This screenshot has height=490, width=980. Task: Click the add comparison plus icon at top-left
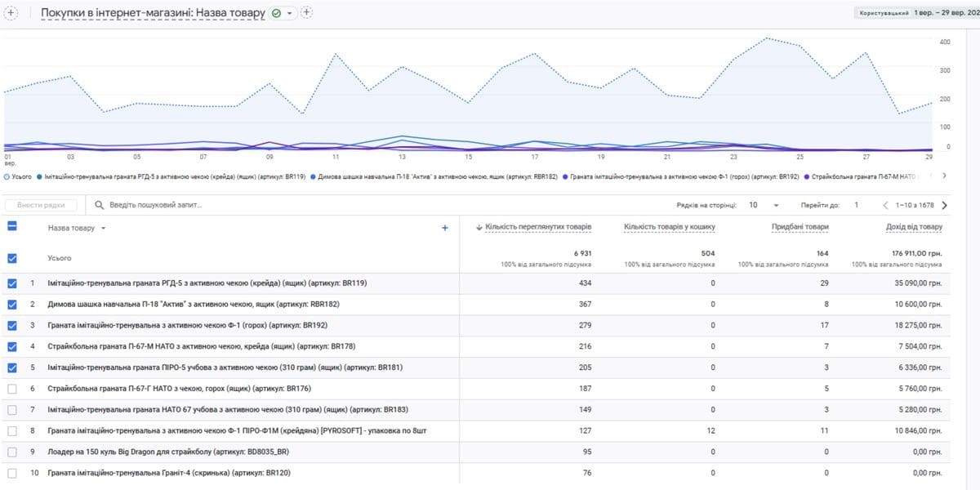11,13
